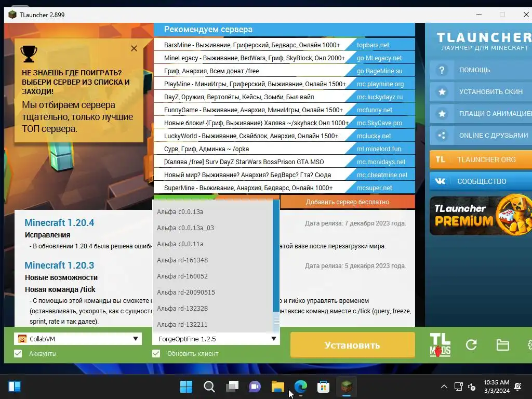This screenshot has height=399, width=532.
Task: Open the Chat app on taskbar
Action: (255, 387)
